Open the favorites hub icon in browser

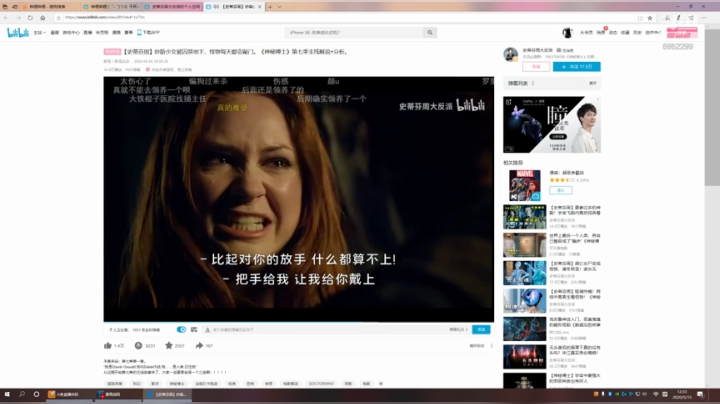tap(667, 18)
